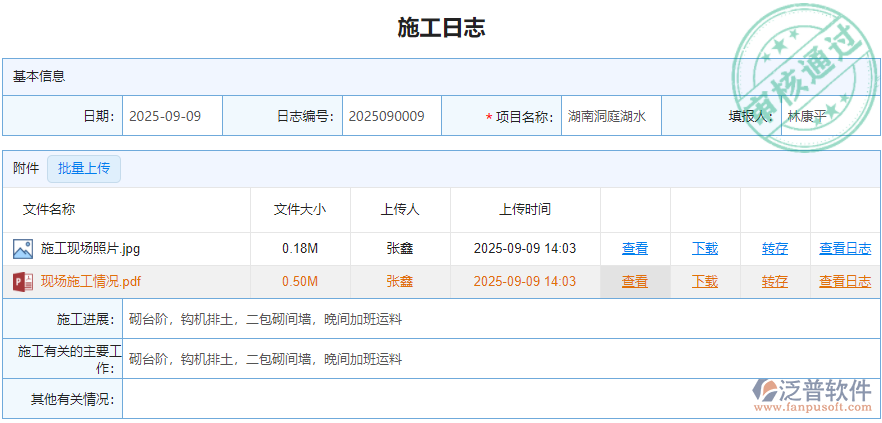Click the 项目名称 field 湖南洞庭湖水
The height and width of the screenshot is (423, 882).
[x=611, y=116]
